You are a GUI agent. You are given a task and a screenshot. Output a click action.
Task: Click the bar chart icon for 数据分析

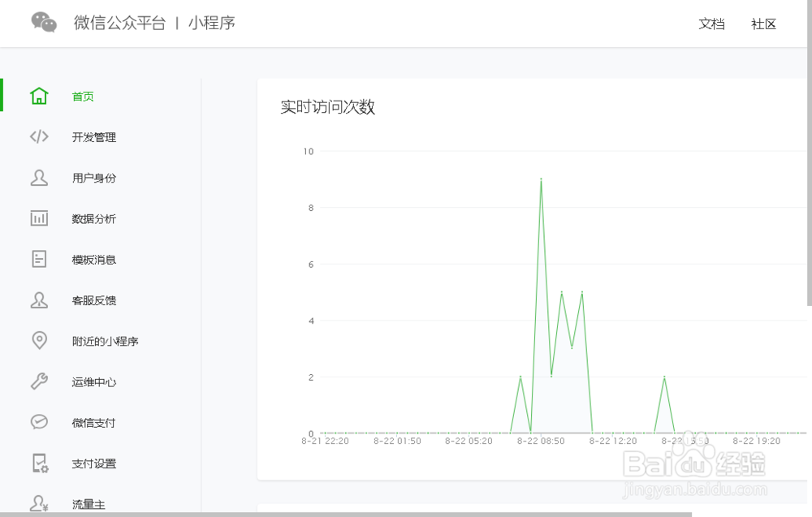[39, 218]
